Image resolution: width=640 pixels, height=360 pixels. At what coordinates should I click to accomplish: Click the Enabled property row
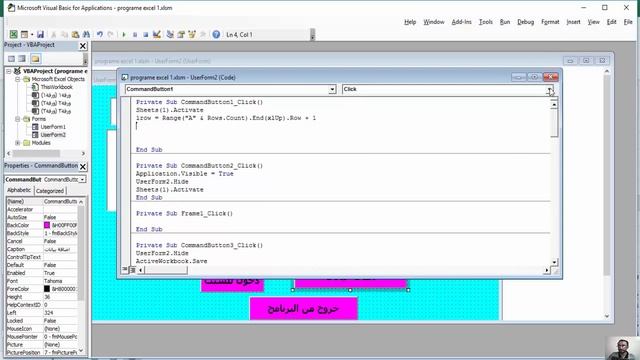[x=42, y=273]
